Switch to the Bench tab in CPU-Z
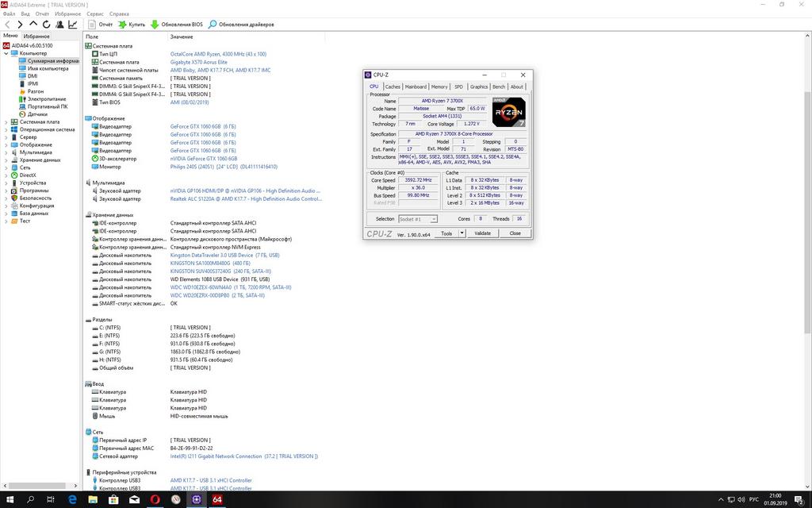The width and height of the screenshot is (812, 508). (499, 87)
